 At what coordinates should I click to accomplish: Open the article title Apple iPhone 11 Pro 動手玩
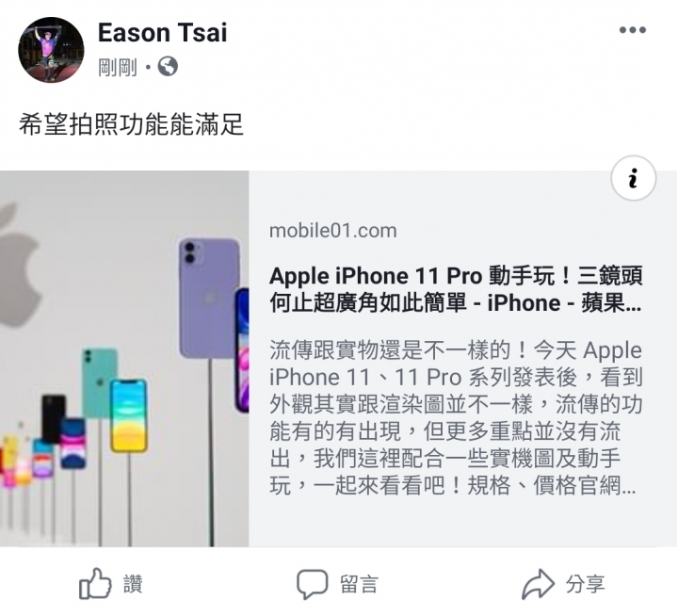pyautogui.click(x=456, y=289)
